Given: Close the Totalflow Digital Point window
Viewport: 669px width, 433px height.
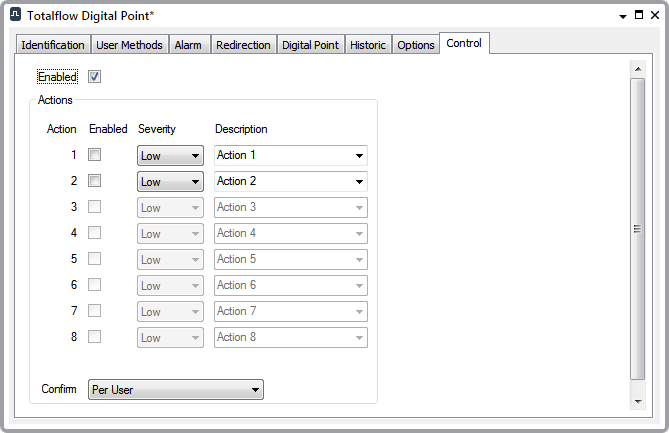Looking at the screenshot, I should 654,15.
